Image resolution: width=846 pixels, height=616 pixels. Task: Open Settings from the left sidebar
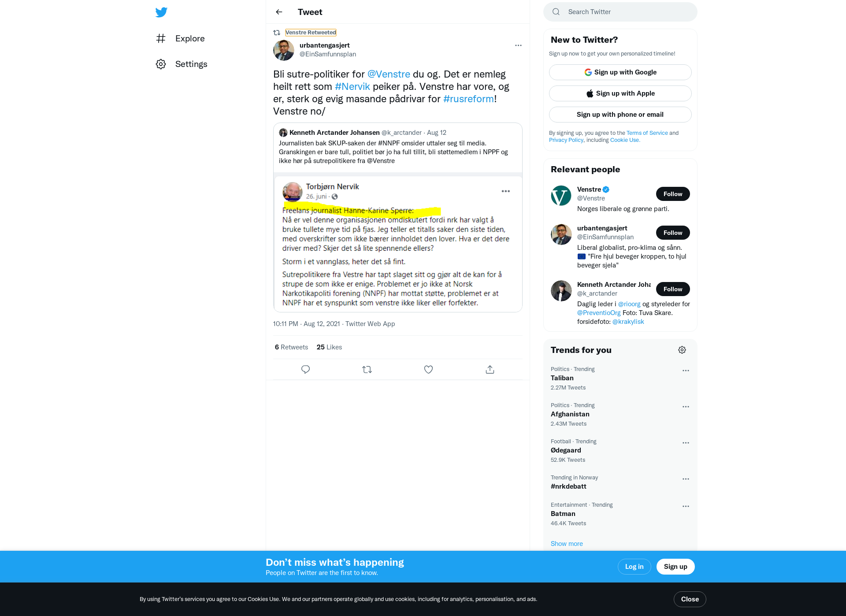182,64
